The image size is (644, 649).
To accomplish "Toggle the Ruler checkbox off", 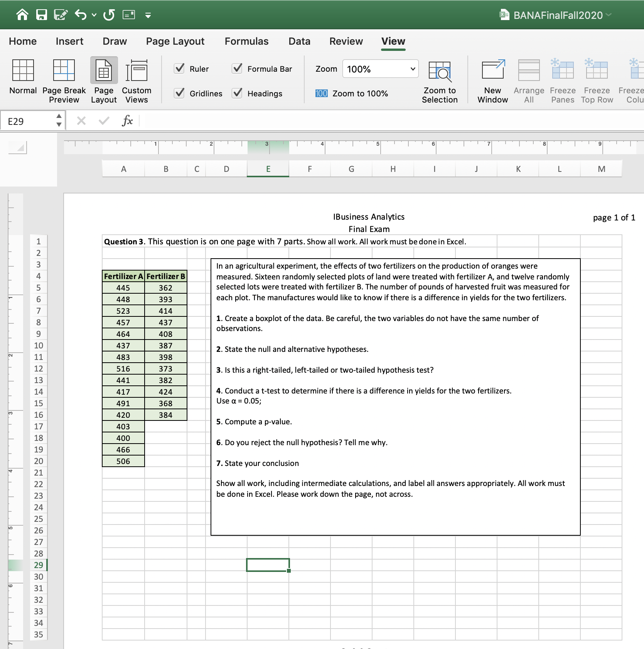I will pos(179,69).
